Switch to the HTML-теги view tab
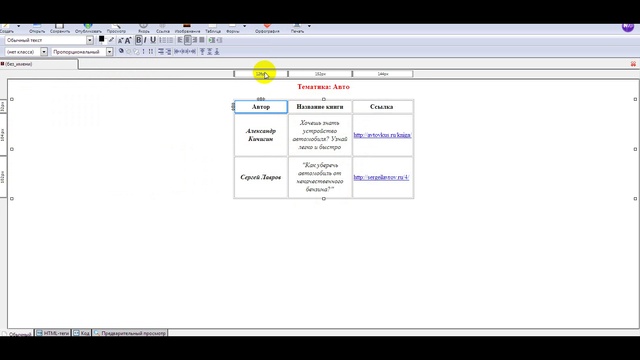The image size is (640, 360). coord(53,333)
